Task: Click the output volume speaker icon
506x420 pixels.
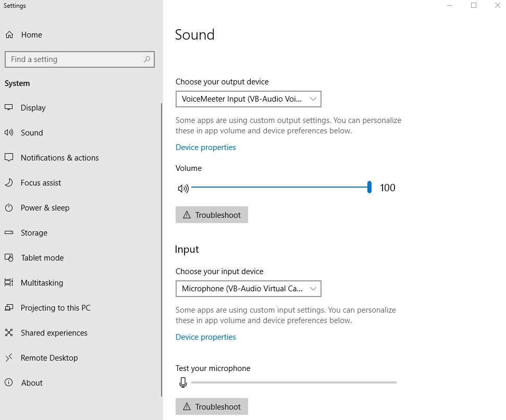Action: tap(183, 189)
